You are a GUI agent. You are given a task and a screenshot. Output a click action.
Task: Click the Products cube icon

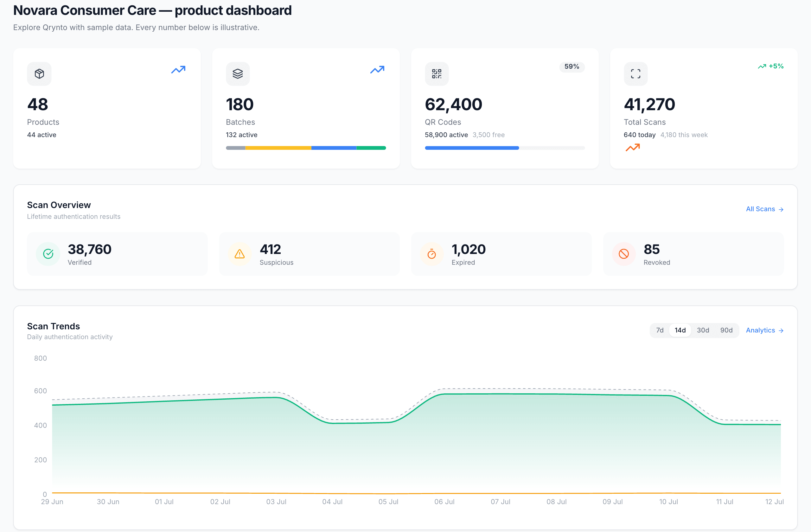pos(39,73)
